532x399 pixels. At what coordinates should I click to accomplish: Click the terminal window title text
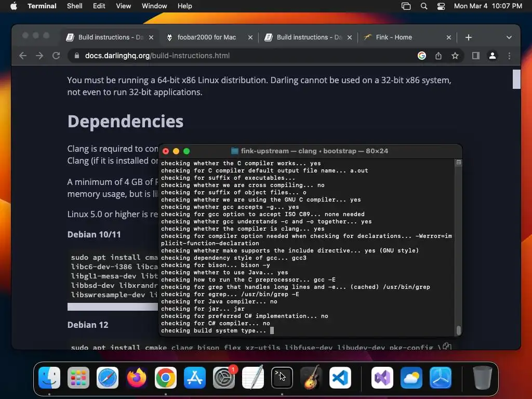314,151
